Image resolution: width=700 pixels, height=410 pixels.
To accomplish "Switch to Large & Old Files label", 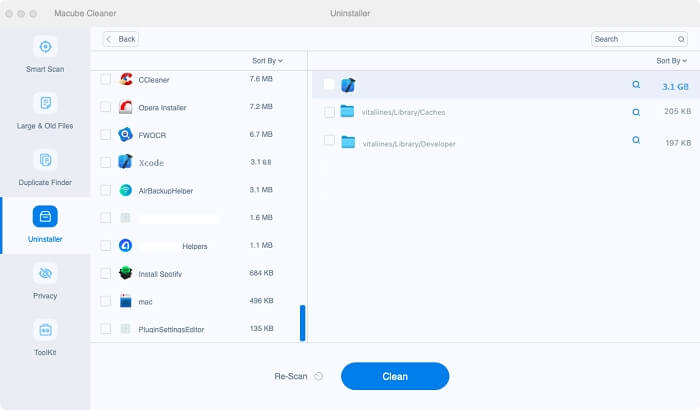I will 45,126.
